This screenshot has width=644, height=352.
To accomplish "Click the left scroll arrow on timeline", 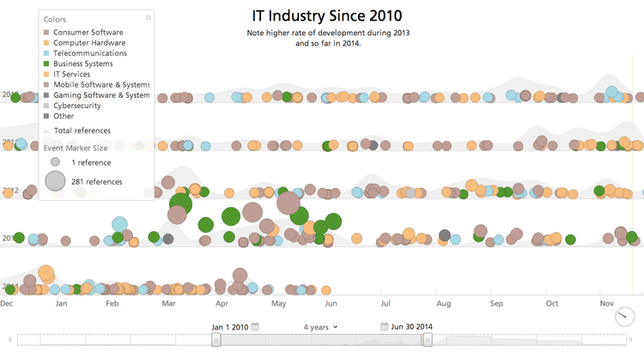I will pyautogui.click(x=9, y=341).
